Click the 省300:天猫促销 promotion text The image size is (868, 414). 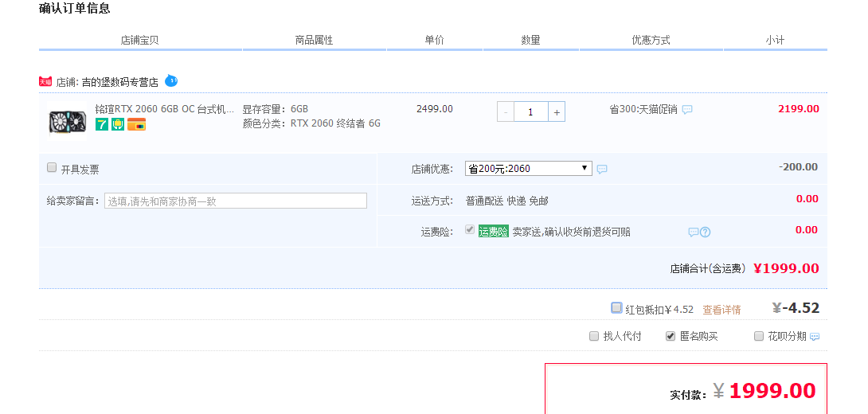click(x=643, y=110)
